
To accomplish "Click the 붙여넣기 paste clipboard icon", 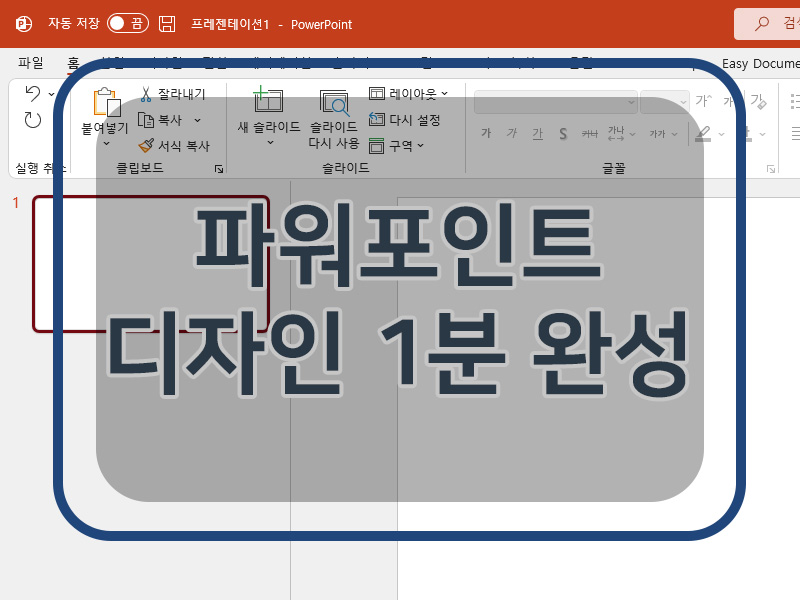I will click(x=107, y=102).
